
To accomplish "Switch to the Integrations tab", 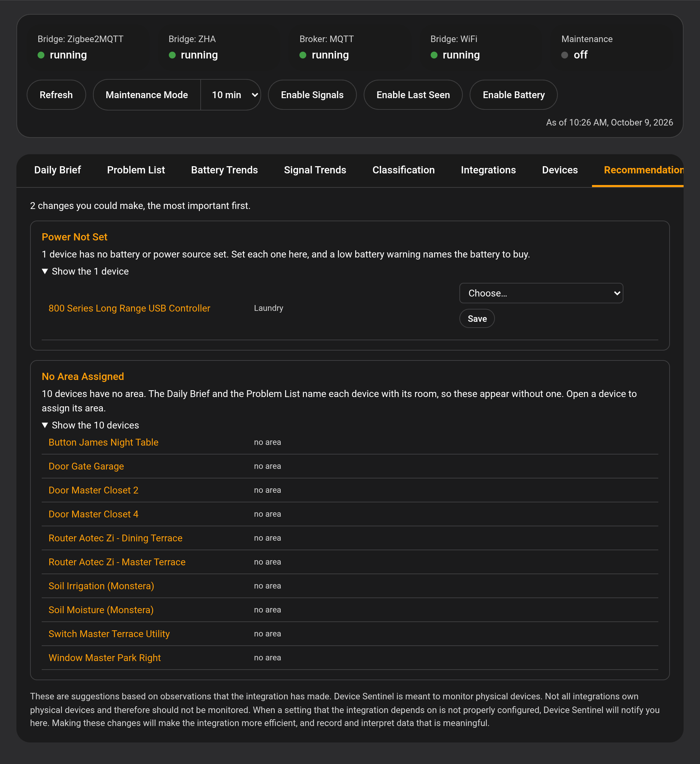I will [x=488, y=170].
